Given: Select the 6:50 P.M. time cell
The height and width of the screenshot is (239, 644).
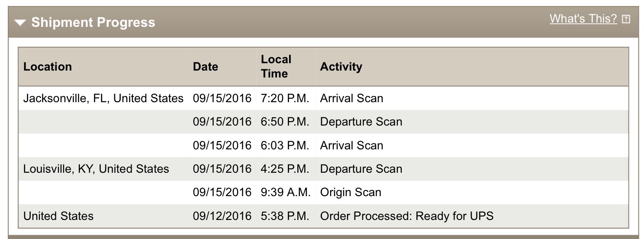Looking at the screenshot, I should (285, 122).
